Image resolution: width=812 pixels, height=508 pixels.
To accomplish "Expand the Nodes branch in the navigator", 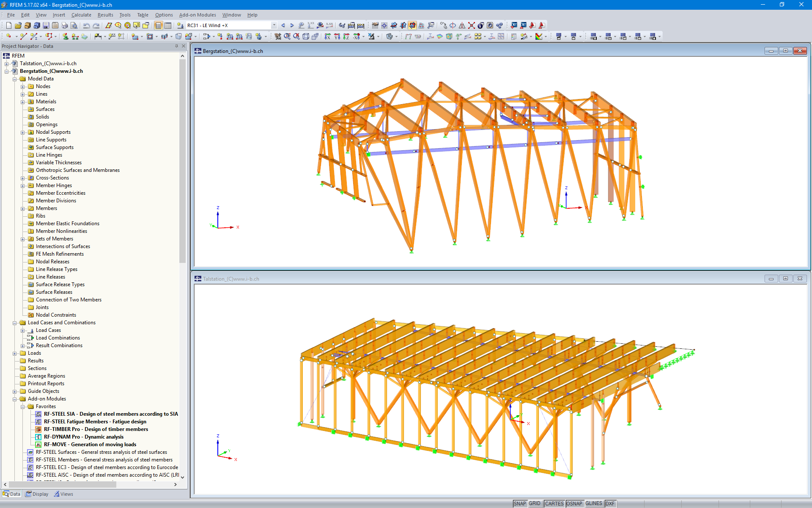I will [23, 86].
